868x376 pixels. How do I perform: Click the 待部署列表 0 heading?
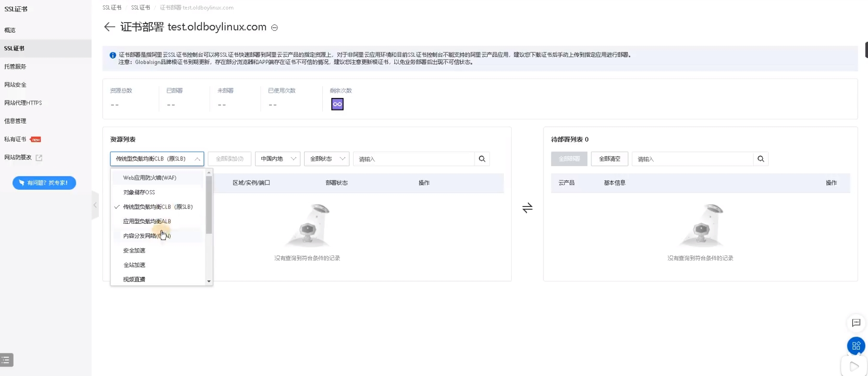(570, 139)
